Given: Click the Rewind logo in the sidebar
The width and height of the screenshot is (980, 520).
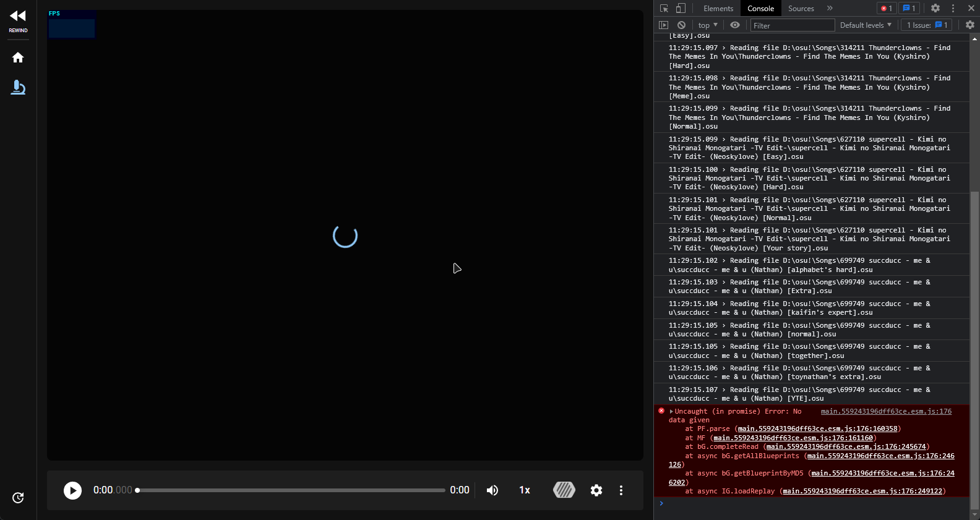Looking at the screenshot, I should 18,20.
